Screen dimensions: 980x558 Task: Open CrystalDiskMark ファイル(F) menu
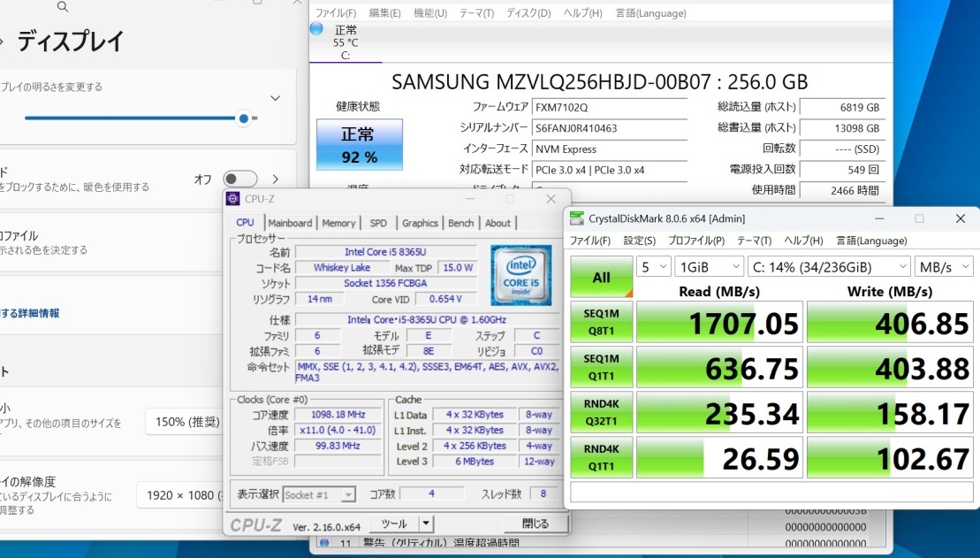(x=590, y=241)
